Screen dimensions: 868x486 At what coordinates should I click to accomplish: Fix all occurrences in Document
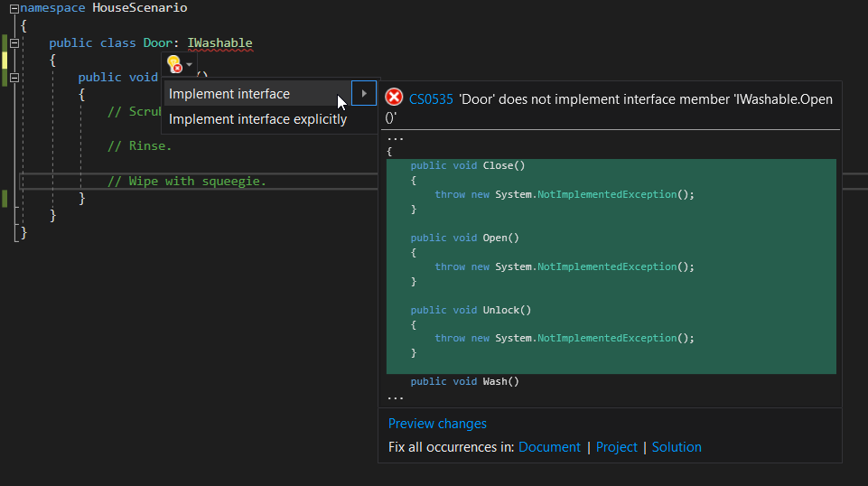pyautogui.click(x=549, y=446)
